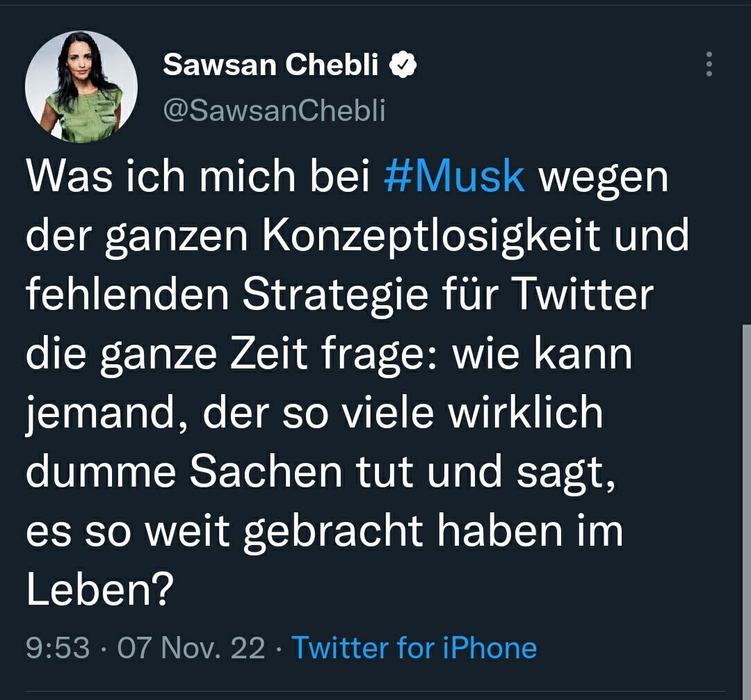This screenshot has width=751, height=700.
Task: Open Sawsan Chebli's profile picture
Action: [81, 87]
